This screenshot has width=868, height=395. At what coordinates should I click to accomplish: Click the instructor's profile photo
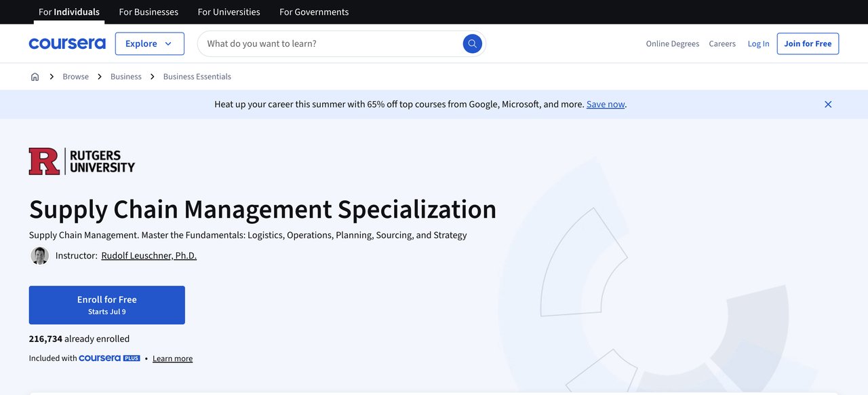pos(40,256)
